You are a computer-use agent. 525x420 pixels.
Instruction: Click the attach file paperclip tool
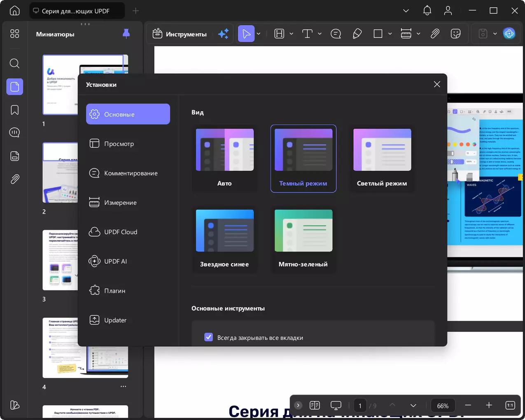pos(435,34)
